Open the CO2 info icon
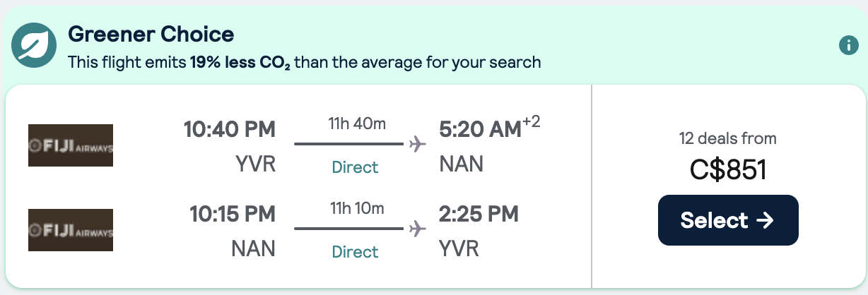Image resolution: width=868 pixels, height=295 pixels. tap(848, 46)
